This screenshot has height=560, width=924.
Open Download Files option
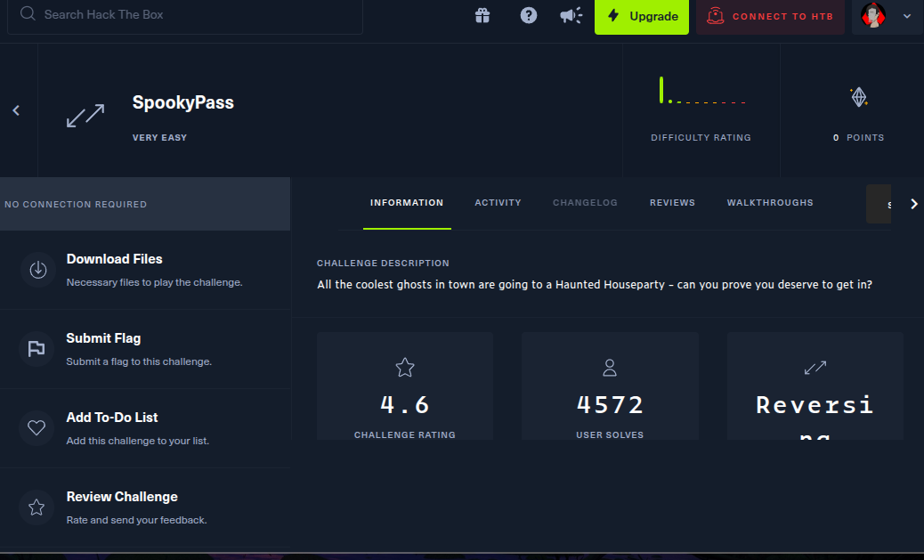coord(145,270)
